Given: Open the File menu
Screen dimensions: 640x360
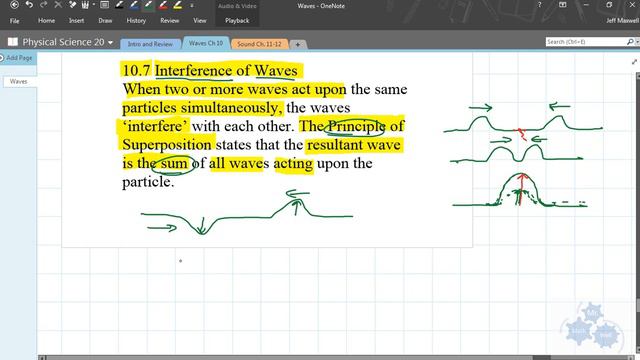Looking at the screenshot, I should pyautogui.click(x=14, y=20).
